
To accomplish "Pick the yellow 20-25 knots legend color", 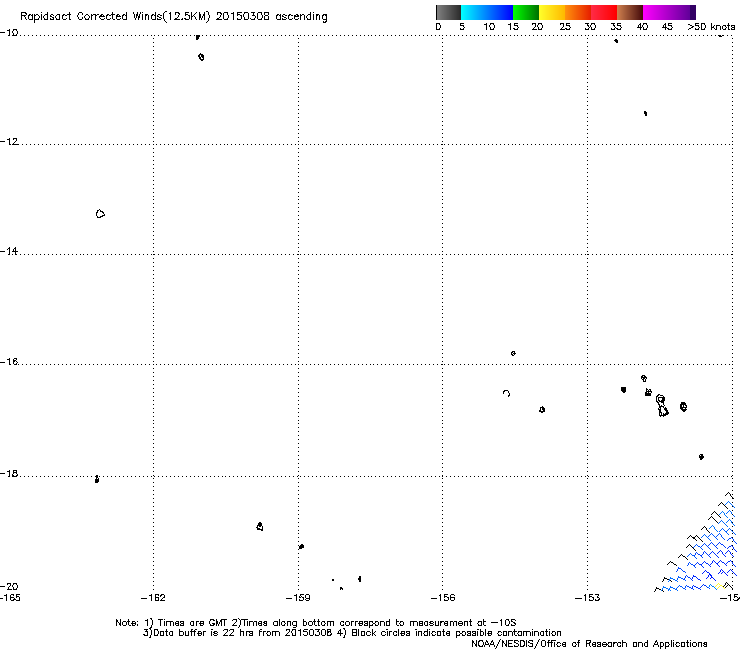I will coord(552,12).
